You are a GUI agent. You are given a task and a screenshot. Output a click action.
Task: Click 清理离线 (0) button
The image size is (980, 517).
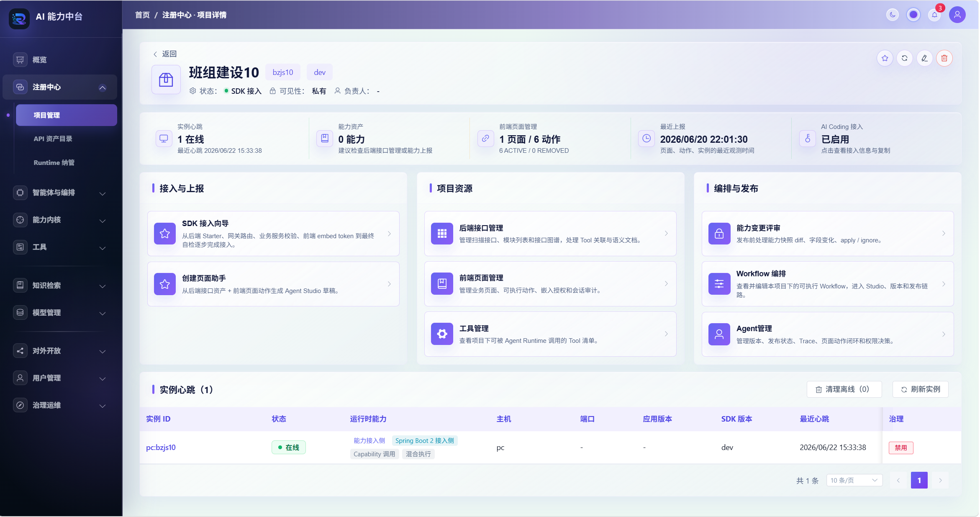point(844,389)
